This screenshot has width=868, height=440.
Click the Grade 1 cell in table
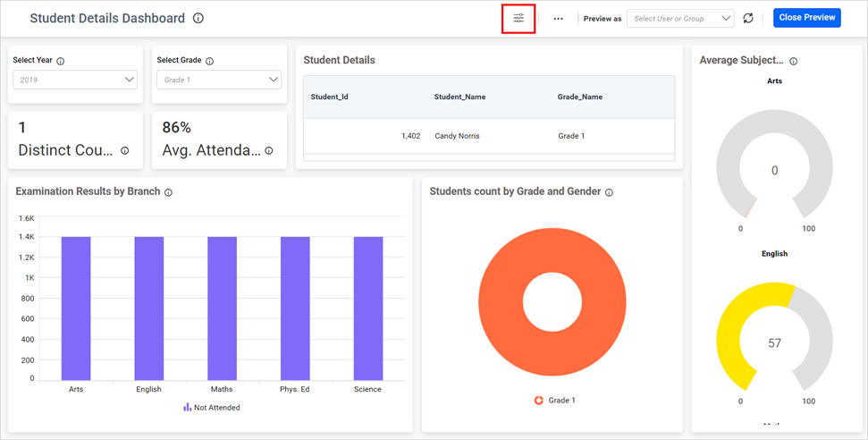click(x=571, y=136)
